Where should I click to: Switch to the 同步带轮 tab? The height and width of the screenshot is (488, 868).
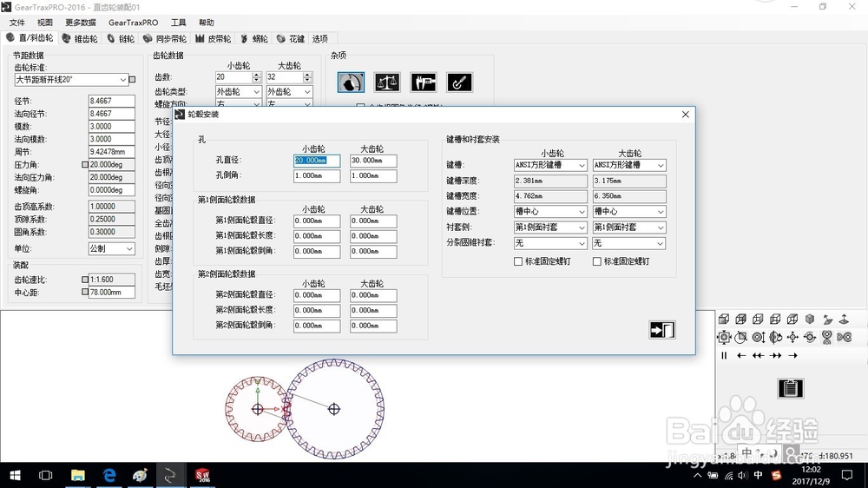[165, 38]
